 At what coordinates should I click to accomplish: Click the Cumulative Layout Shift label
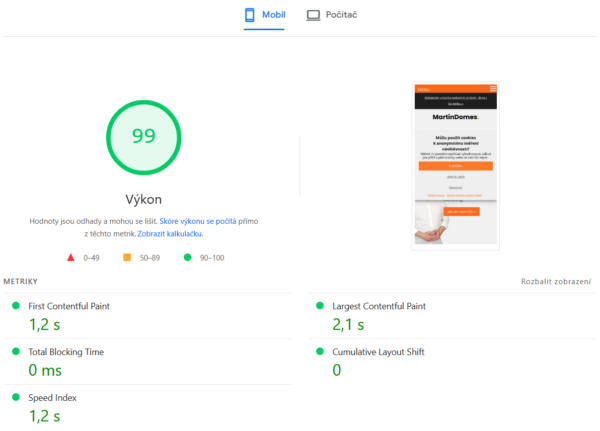coord(378,352)
